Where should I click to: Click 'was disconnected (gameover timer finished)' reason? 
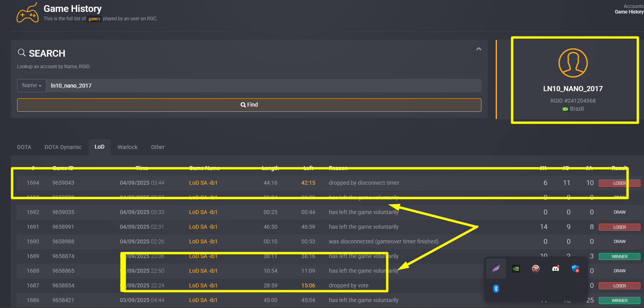click(383, 241)
